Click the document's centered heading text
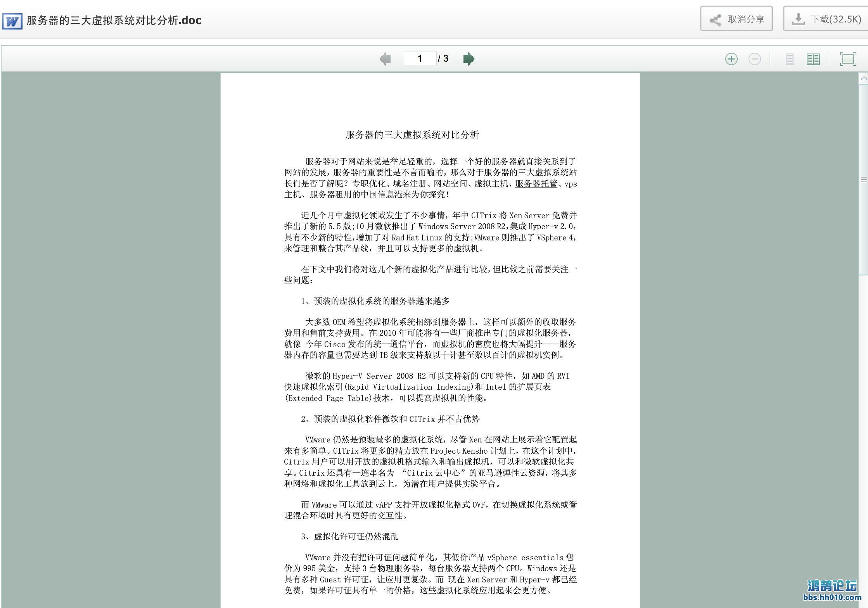Viewport: 868px width, 608px height. [x=412, y=135]
